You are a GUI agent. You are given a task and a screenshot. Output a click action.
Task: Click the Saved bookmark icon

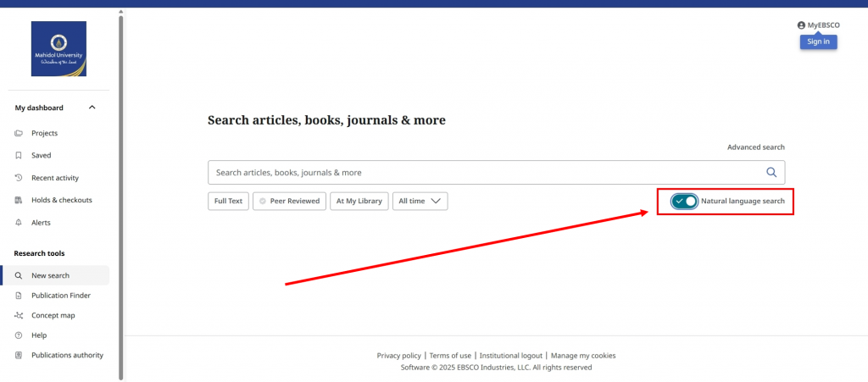click(x=19, y=155)
